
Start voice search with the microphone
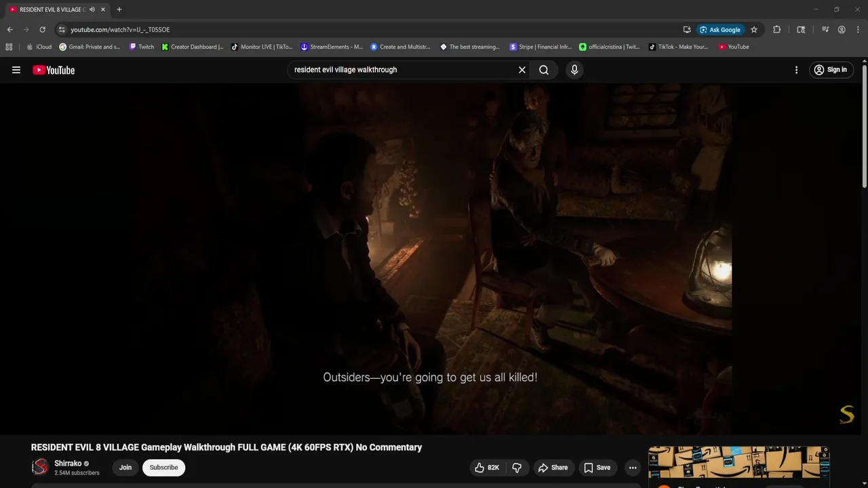(574, 70)
